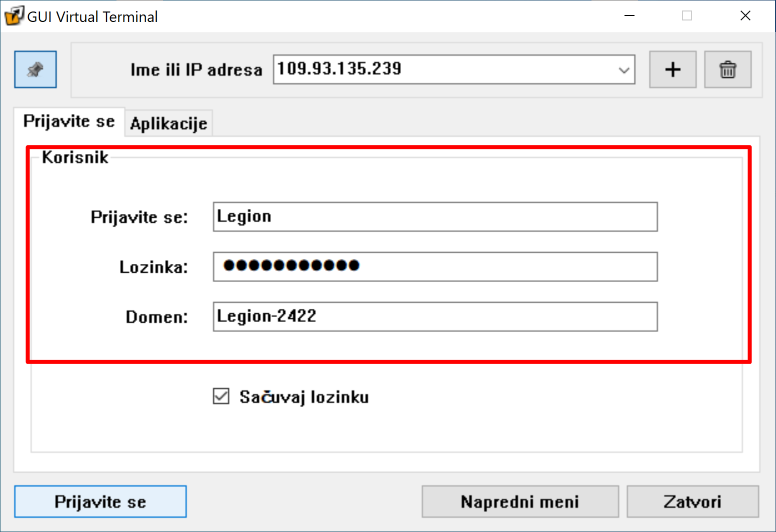This screenshot has width=776, height=532.
Task: Expand the IP address dropdown arrow
Action: pyautogui.click(x=623, y=70)
